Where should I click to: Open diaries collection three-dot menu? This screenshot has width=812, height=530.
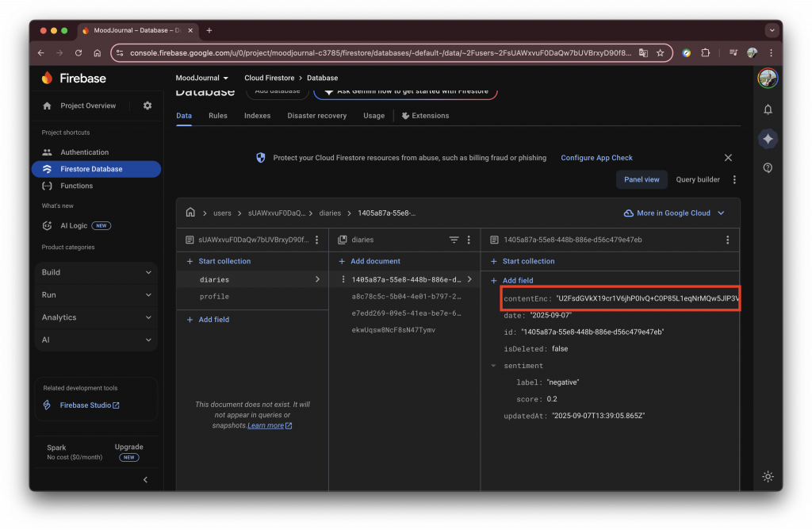coord(469,240)
